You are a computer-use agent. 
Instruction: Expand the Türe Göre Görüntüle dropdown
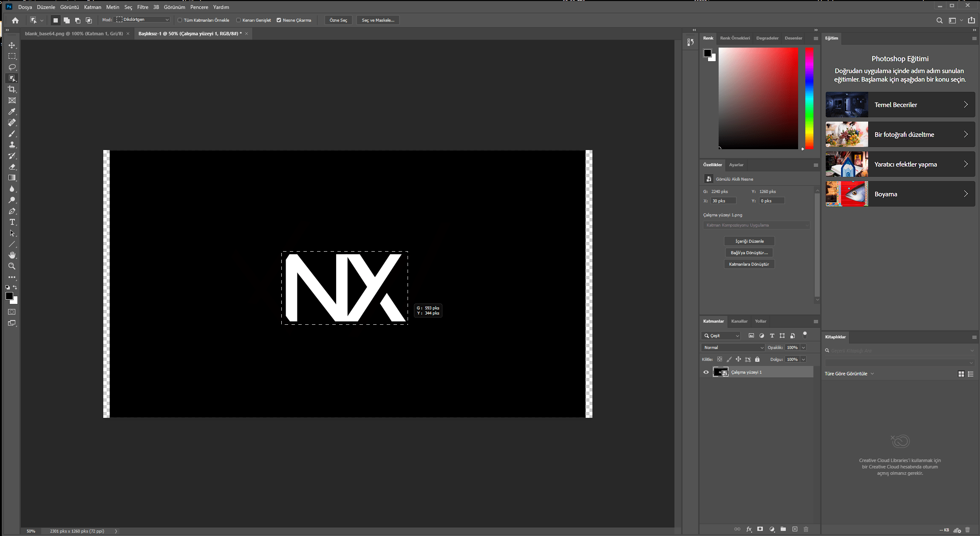coord(849,374)
